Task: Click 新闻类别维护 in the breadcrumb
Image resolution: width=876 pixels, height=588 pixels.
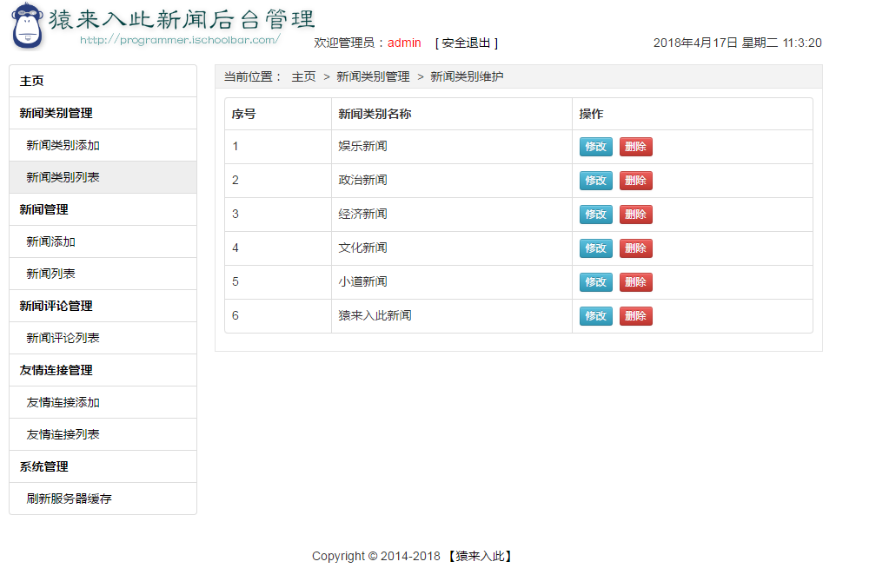Action: pos(467,77)
